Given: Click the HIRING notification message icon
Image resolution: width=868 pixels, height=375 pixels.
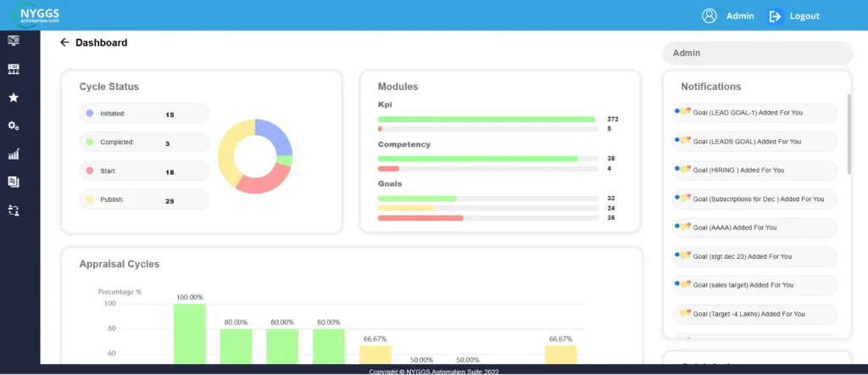Looking at the screenshot, I should [x=685, y=170].
